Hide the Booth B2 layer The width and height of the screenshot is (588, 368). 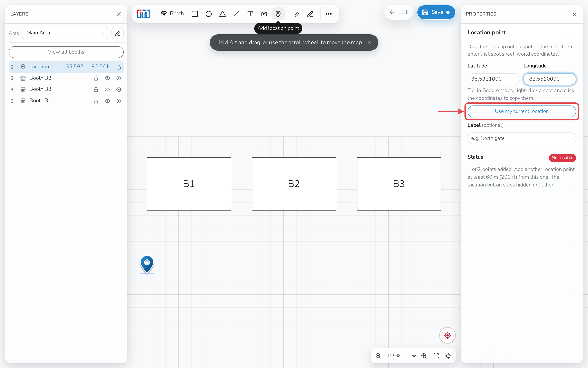click(x=107, y=90)
